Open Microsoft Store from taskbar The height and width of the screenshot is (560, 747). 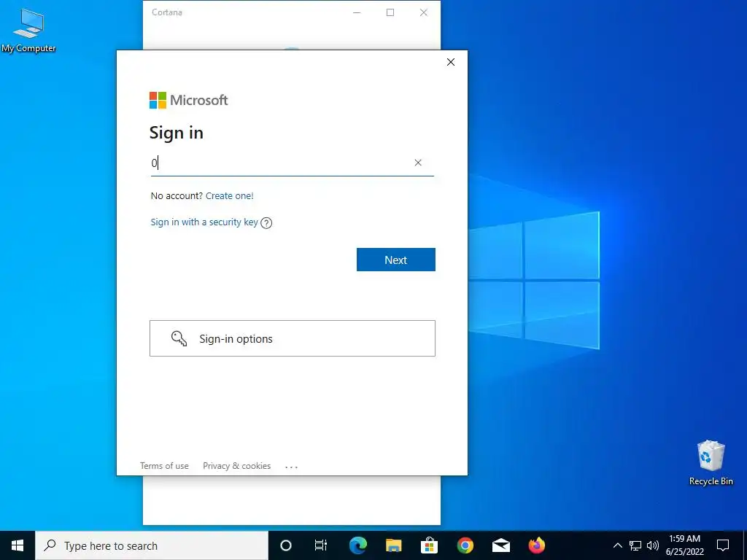[429, 545]
